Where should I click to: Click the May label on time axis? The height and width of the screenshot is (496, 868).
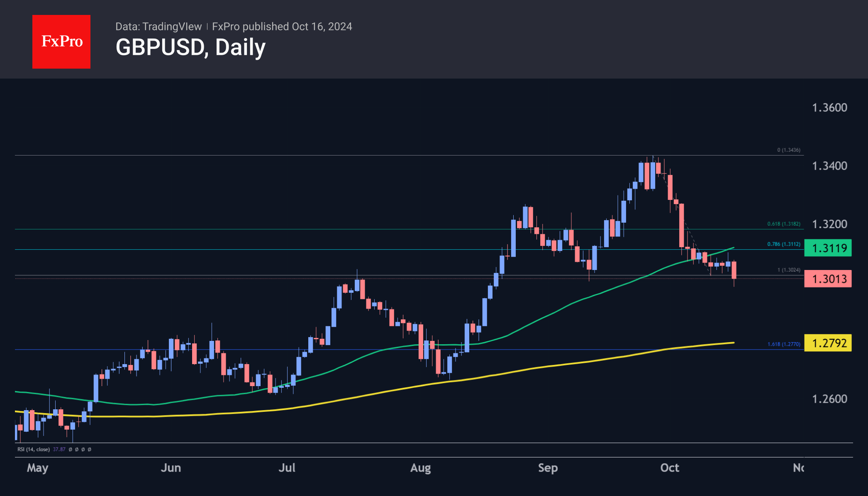click(x=38, y=468)
